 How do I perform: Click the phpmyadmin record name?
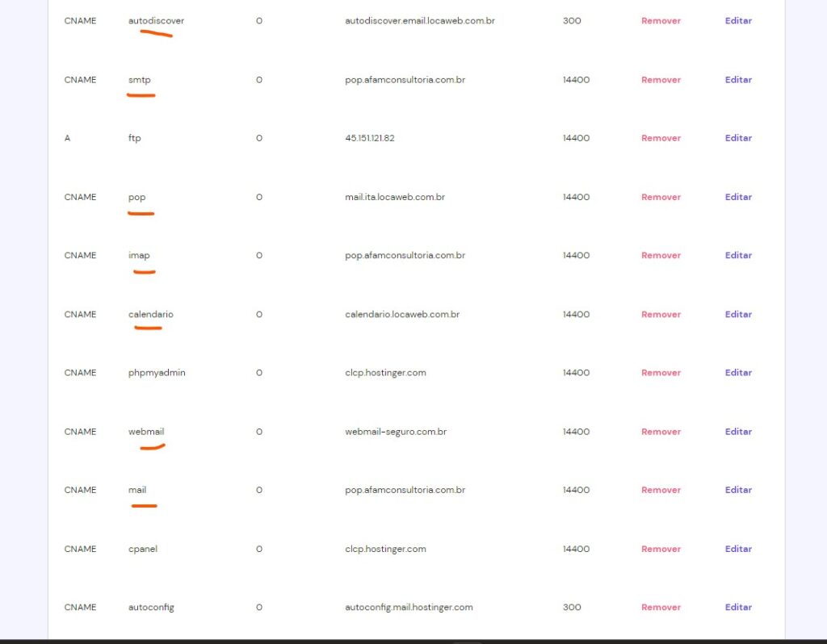(157, 373)
